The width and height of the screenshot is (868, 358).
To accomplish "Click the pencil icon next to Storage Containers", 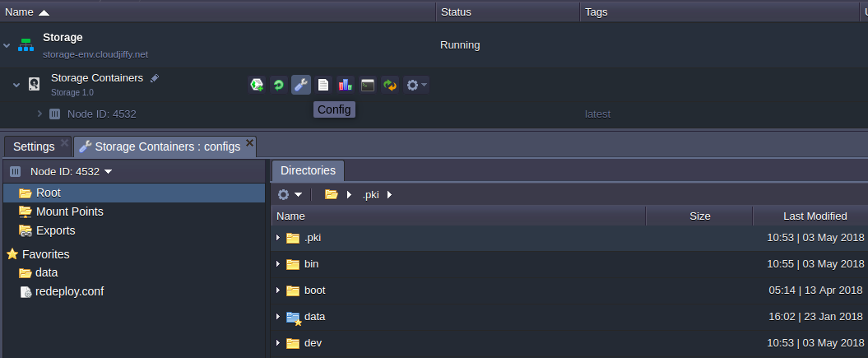I will coord(155,78).
